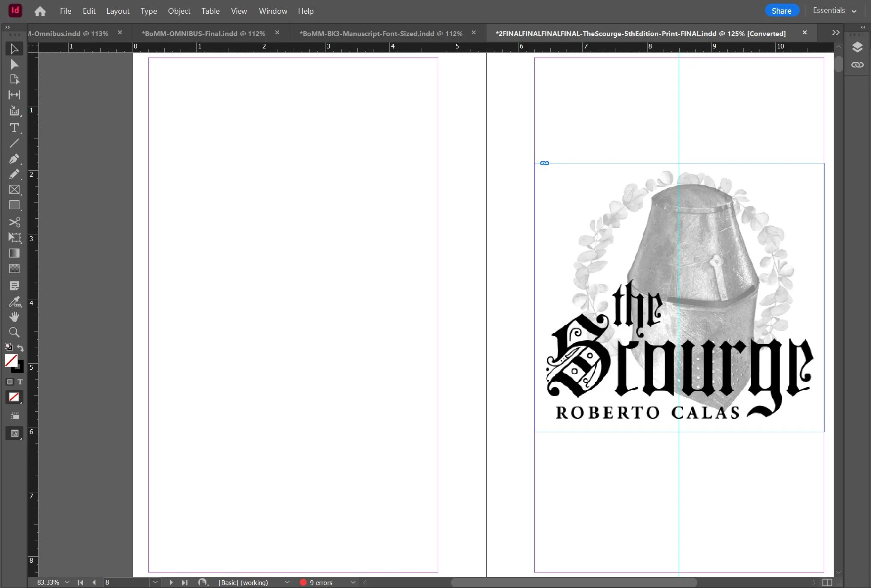Toggle formatting affects container
871x588 pixels.
pyautogui.click(x=10, y=382)
